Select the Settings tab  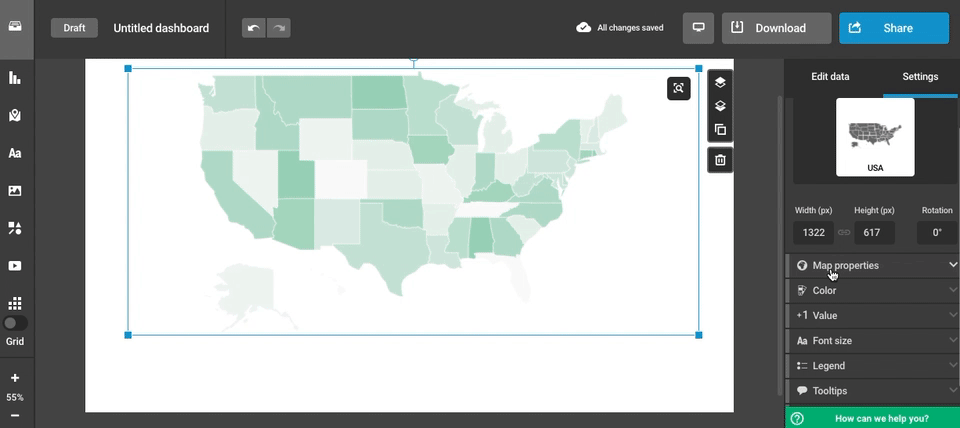click(920, 77)
